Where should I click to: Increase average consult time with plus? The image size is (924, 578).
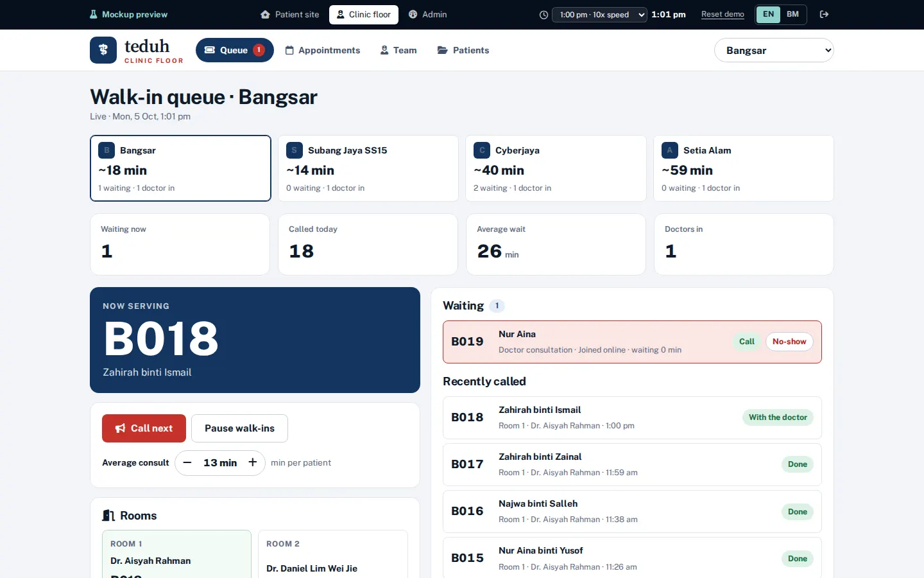click(253, 462)
